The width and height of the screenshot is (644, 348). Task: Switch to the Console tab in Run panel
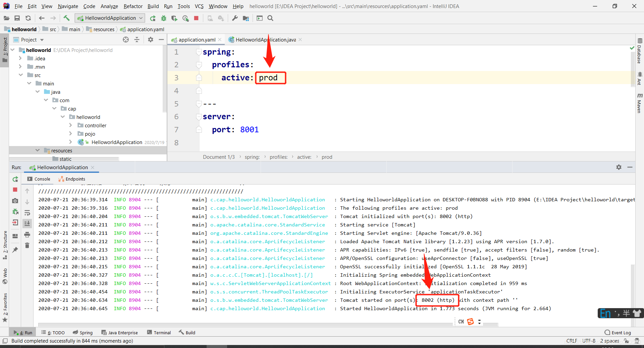click(x=39, y=179)
